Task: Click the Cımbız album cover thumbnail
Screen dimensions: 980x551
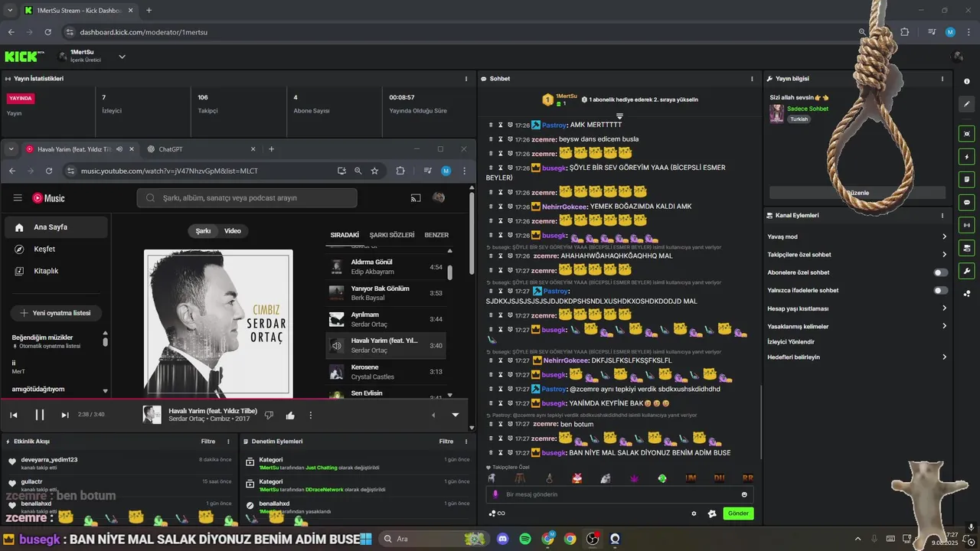Action: point(152,415)
